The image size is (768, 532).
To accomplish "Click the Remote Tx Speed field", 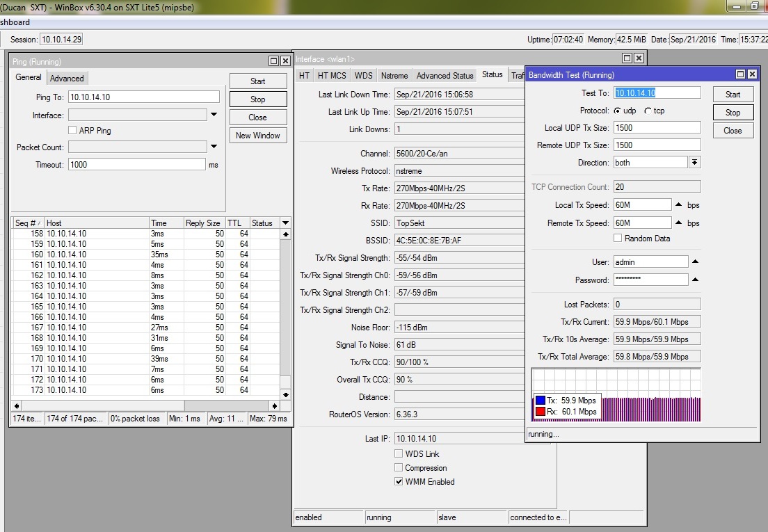I will 642,223.
